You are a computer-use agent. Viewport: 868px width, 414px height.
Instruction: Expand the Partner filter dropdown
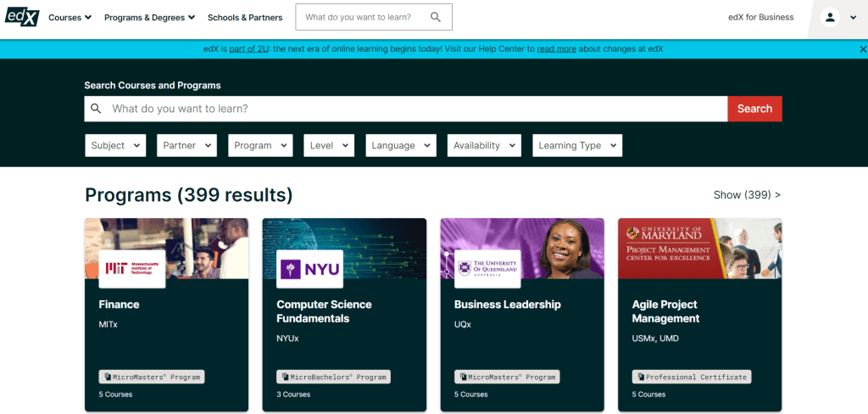[x=186, y=145]
